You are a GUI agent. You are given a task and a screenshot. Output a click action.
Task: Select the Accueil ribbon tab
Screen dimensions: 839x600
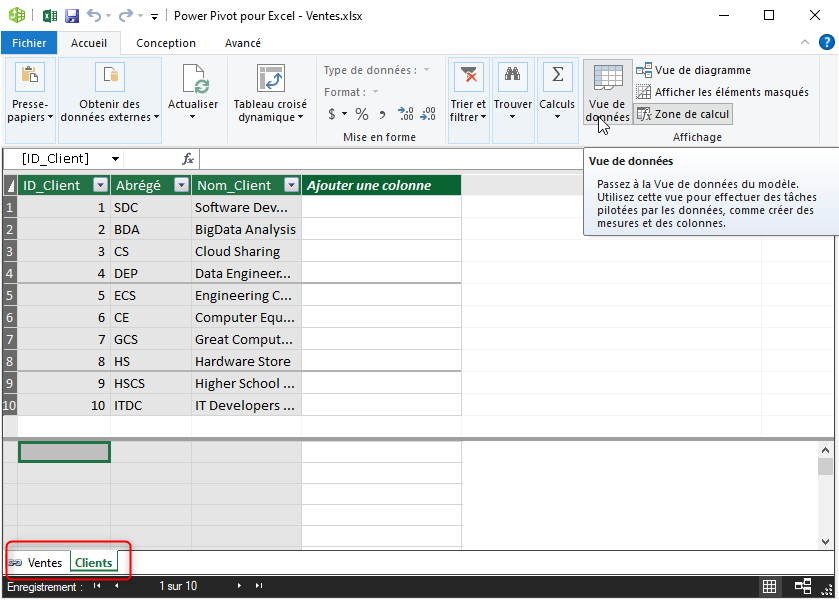(89, 43)
